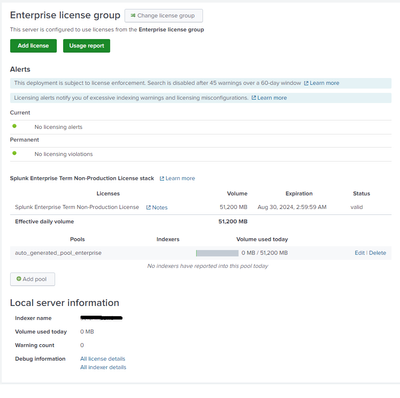
Task: Click the green plus icon in Add pool
Action: (19, 279)
